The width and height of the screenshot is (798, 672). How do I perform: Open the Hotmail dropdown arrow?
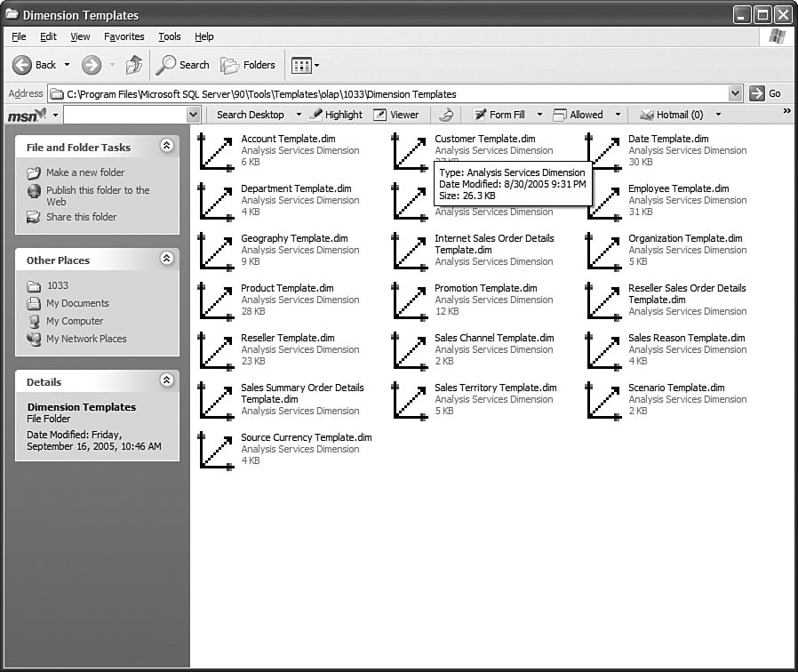pos(718,115)
